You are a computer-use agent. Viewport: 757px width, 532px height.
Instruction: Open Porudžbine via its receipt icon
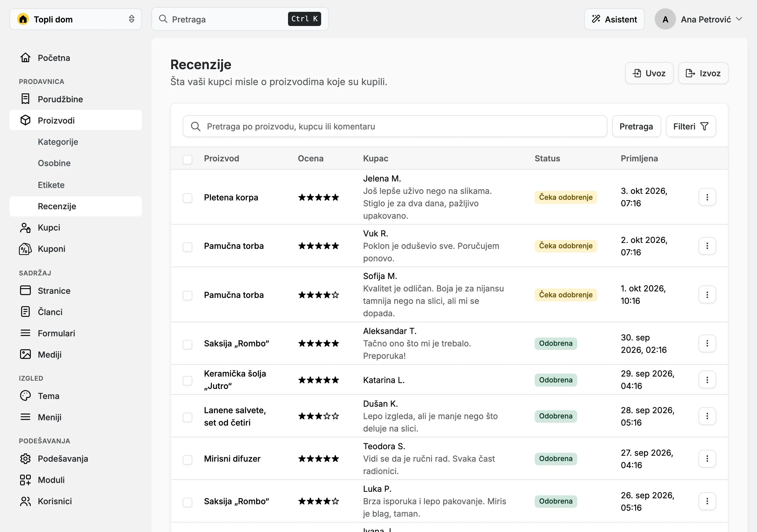pos(25,99)
